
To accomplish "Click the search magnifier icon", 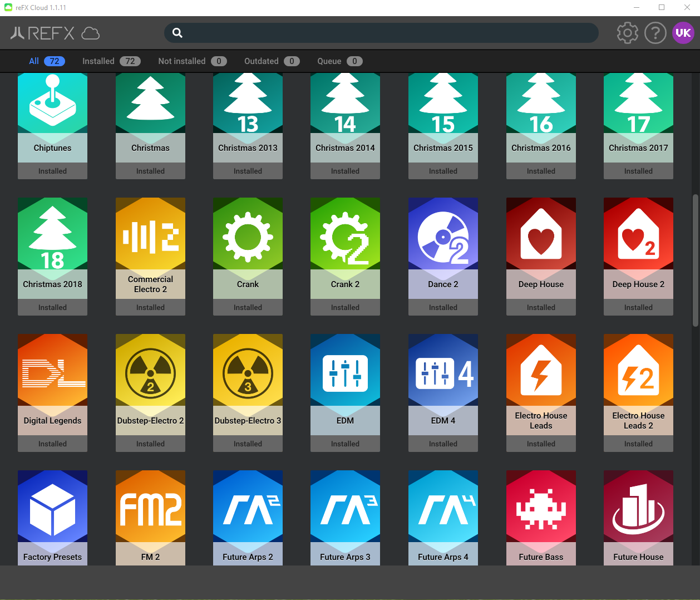I will 178,33.
